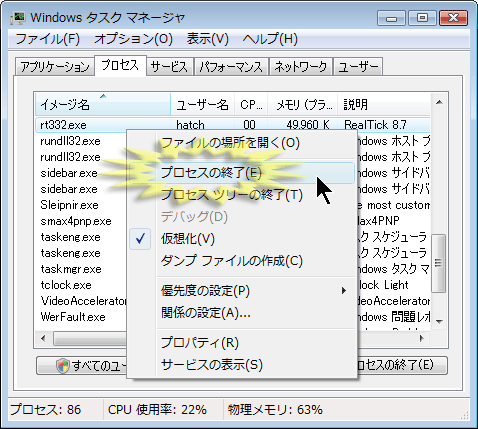The width and height of the screenshot is (478, 429).
Task: Minimize the Task Manager window
Action: [x=391, y=18]
